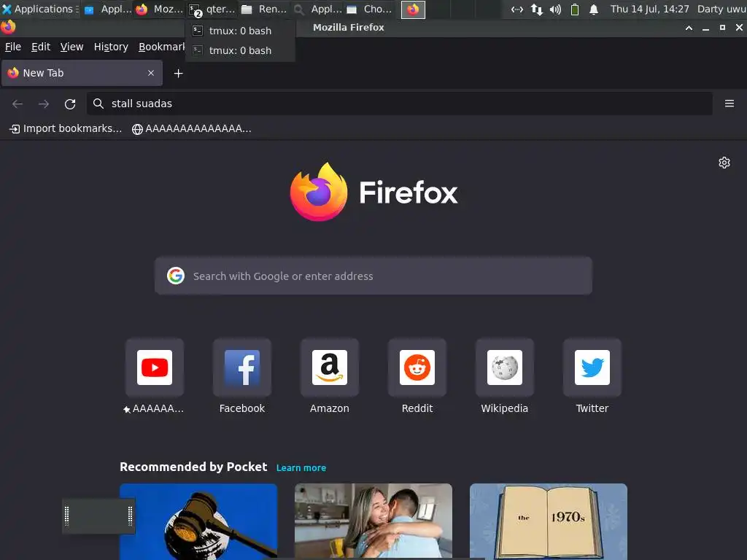
Task: Click the highlighted Firefox icon in taskbar
Action: (x=413, y=9)
